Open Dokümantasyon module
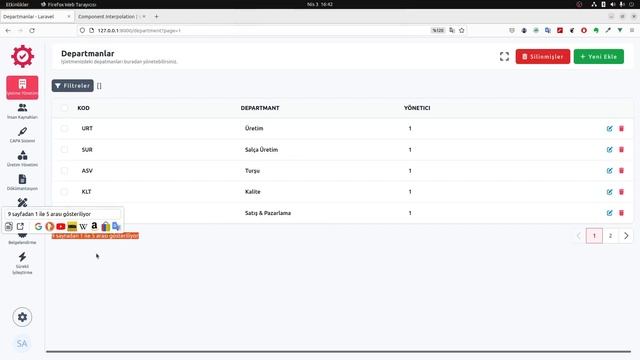This screenshot has width=640, height=360. [x=22, y=182]
